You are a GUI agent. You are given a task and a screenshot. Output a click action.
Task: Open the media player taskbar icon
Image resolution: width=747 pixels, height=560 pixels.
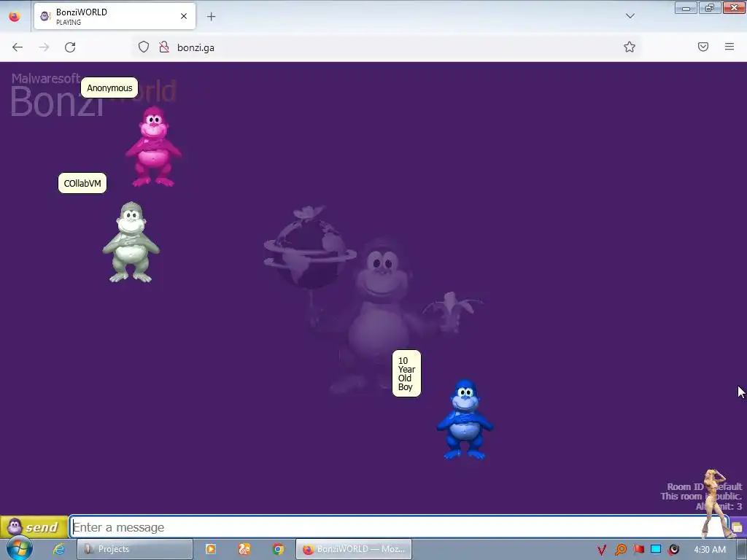(211, 549)
